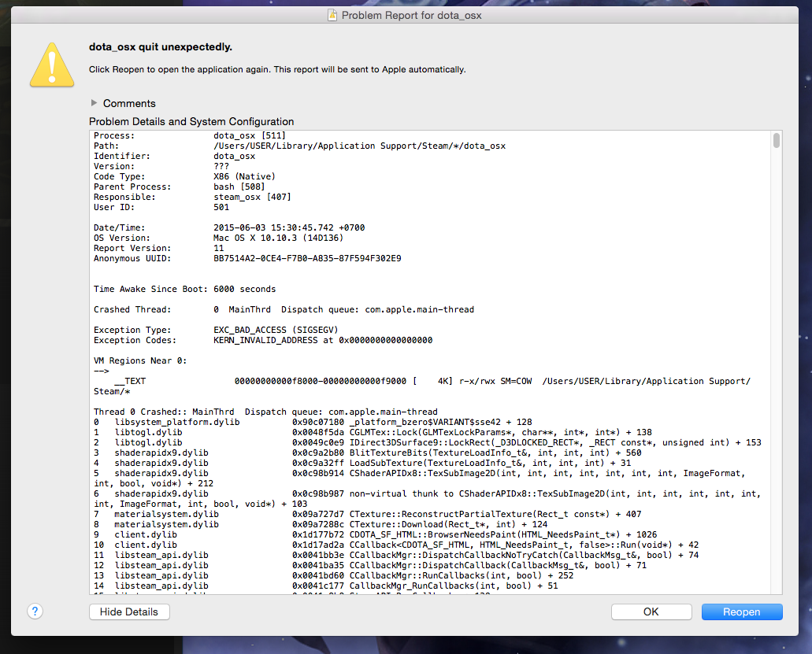Click the 'Problem Report for dota_osx' title
This screenshot has height=654, width=812.
click(x=411, y=16)
